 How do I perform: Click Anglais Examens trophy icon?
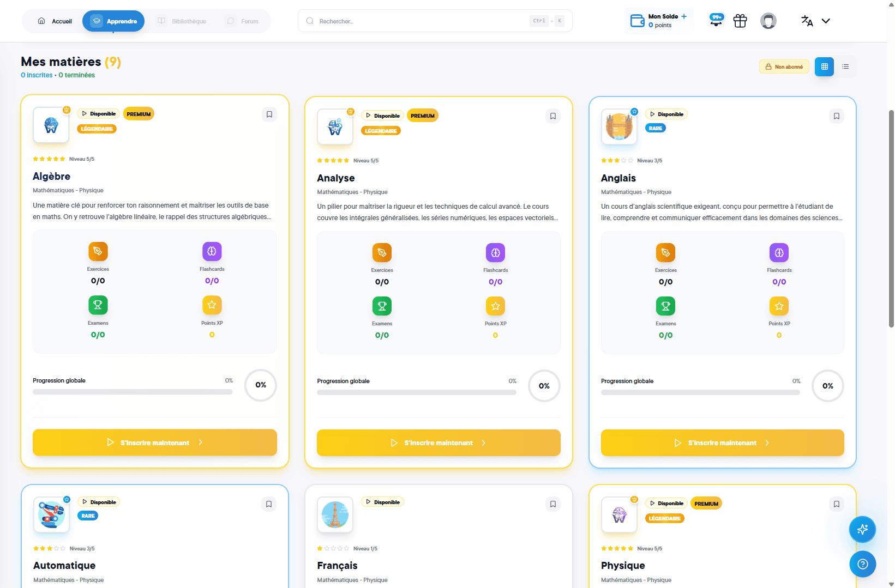tap(665, 306)
